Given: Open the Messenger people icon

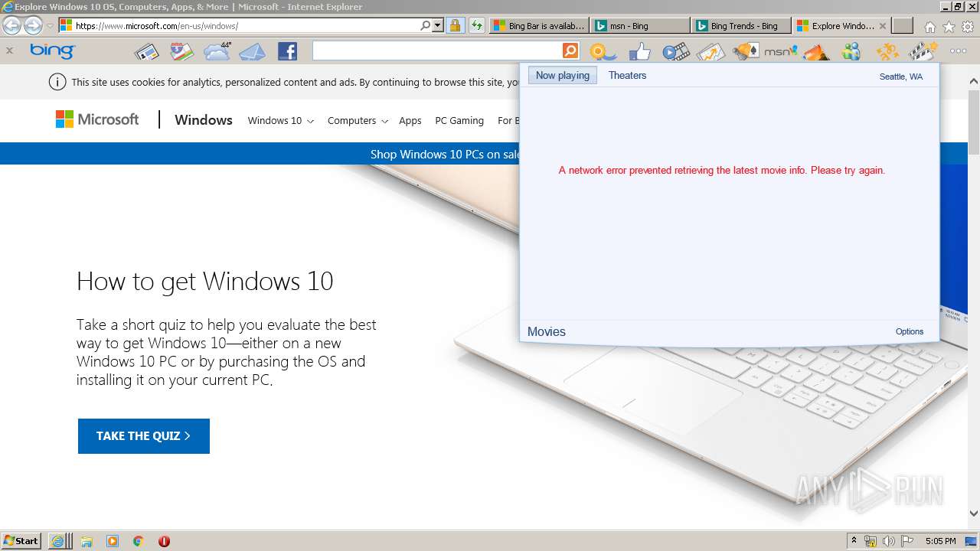Looking at the screenshot, I should pos(851,52).
